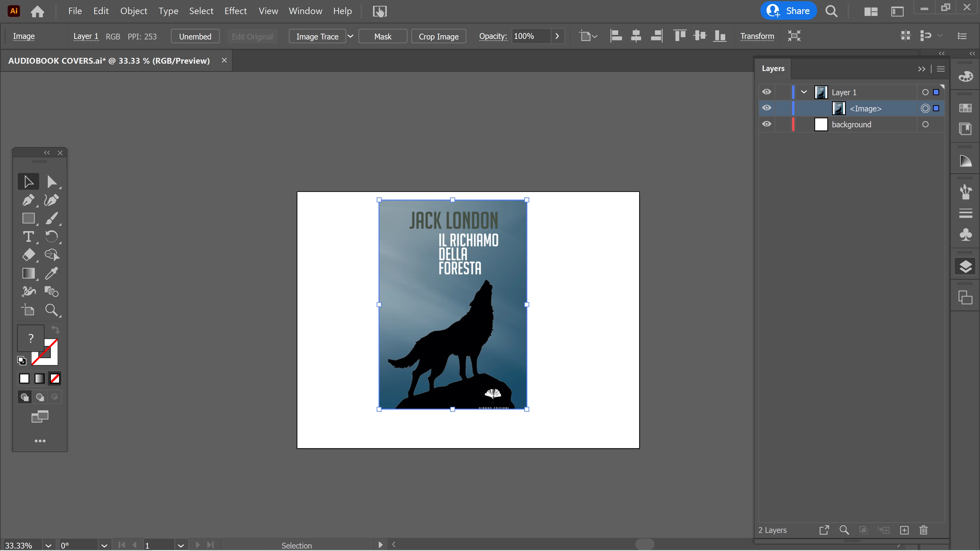Select the Eraser tool
This screenshot has width=980, height=551.
coord(28,255)
